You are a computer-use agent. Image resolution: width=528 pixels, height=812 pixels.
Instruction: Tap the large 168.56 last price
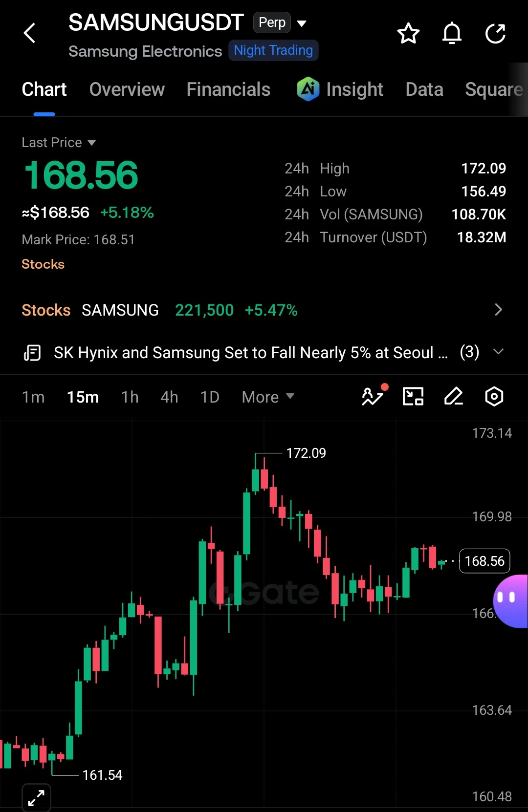[81, 175]
